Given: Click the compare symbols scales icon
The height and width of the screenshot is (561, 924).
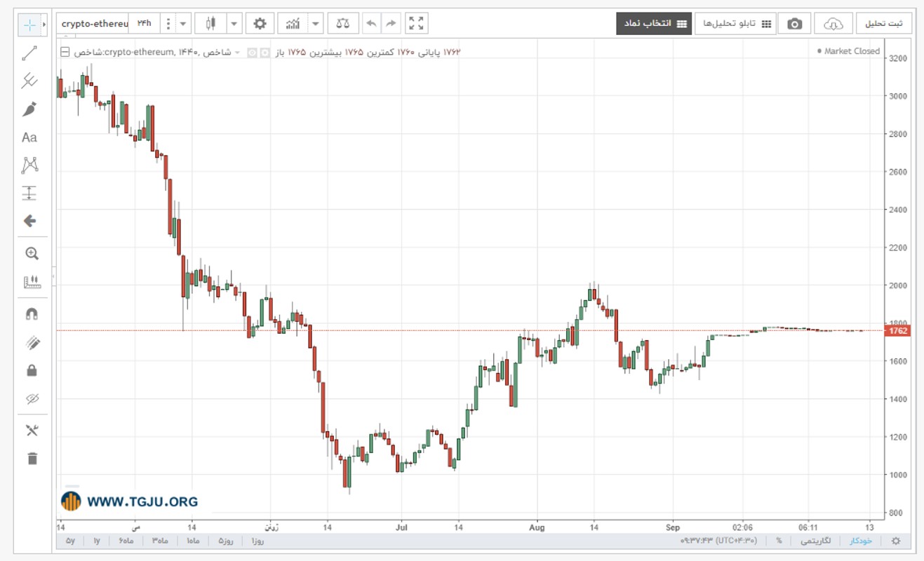Looking at the screenshot, I should coord(343,24).
